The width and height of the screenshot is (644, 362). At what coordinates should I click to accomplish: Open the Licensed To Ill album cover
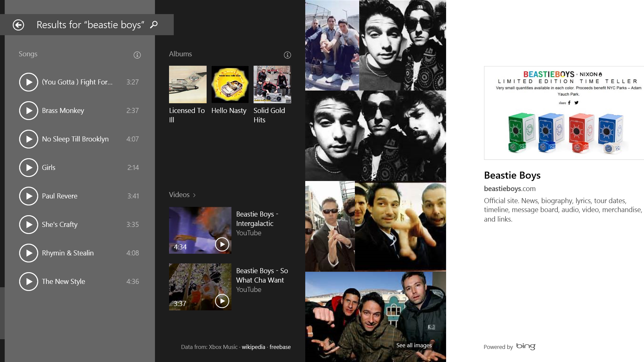(x=188, y=84)
